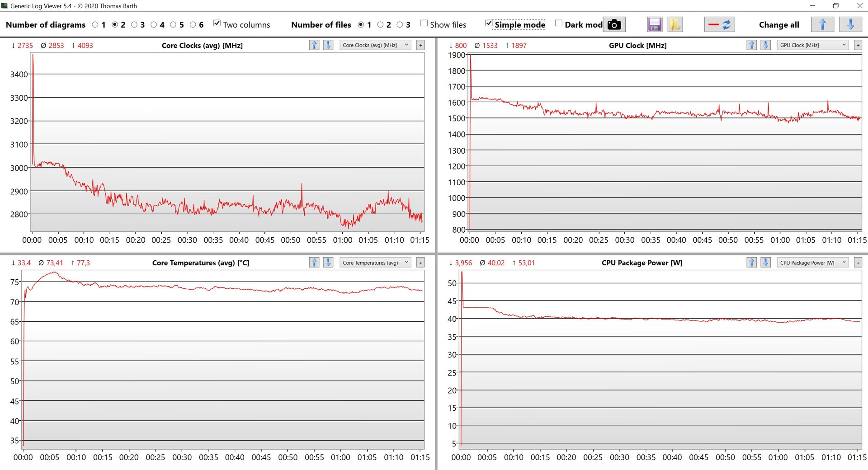Open the yellow folder icon
868x470 pixels.
click(x=675, y=24)
